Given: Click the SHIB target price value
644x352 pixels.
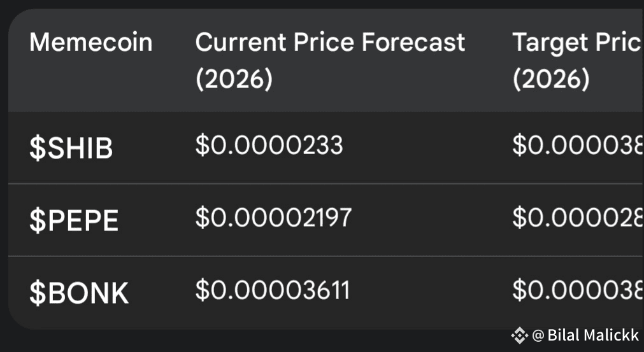Looking at the screenshot, I should pyautogui.click(x=578, y=145).
